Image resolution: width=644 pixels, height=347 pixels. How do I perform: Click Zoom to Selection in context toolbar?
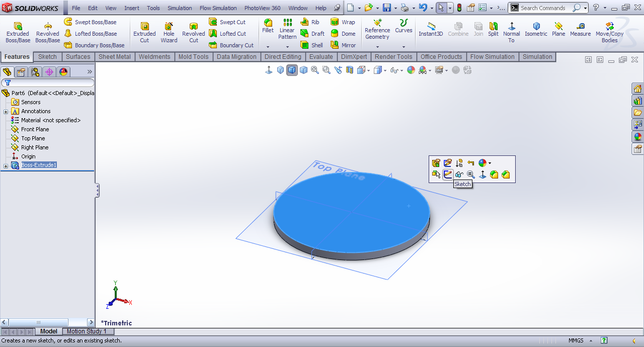[x=471, y=175]
